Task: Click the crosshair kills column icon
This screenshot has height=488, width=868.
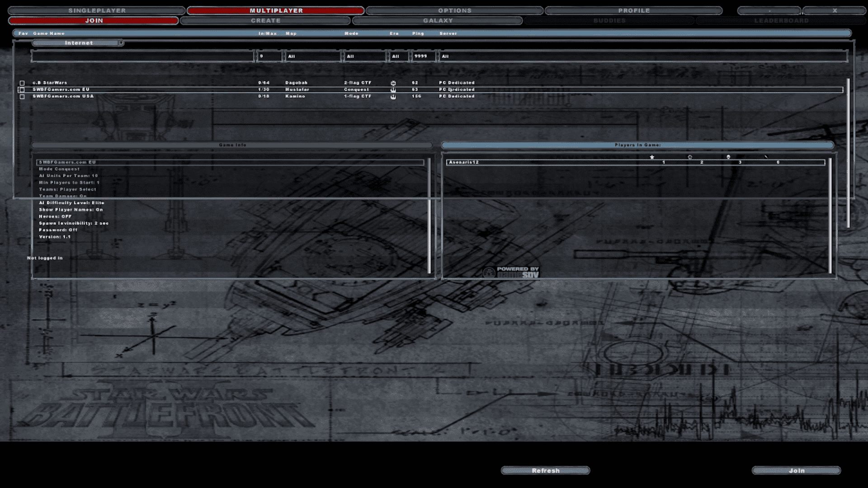Action: click(690, 157)
